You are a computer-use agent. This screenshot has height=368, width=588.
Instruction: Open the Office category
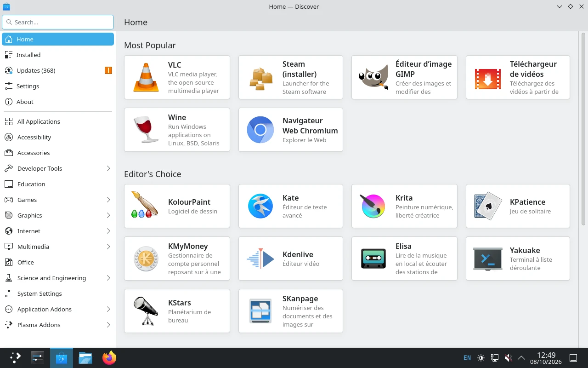pos(58,262)
